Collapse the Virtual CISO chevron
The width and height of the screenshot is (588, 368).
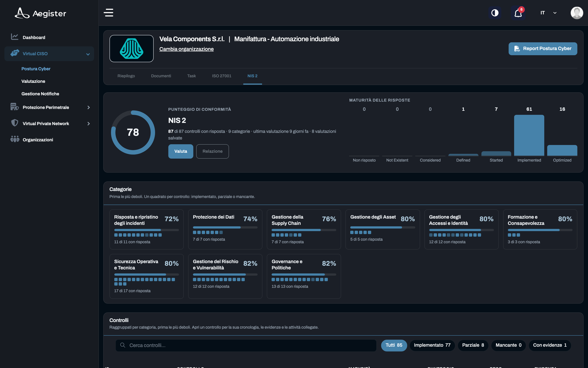pyautogui.click(x=88, y=54)
